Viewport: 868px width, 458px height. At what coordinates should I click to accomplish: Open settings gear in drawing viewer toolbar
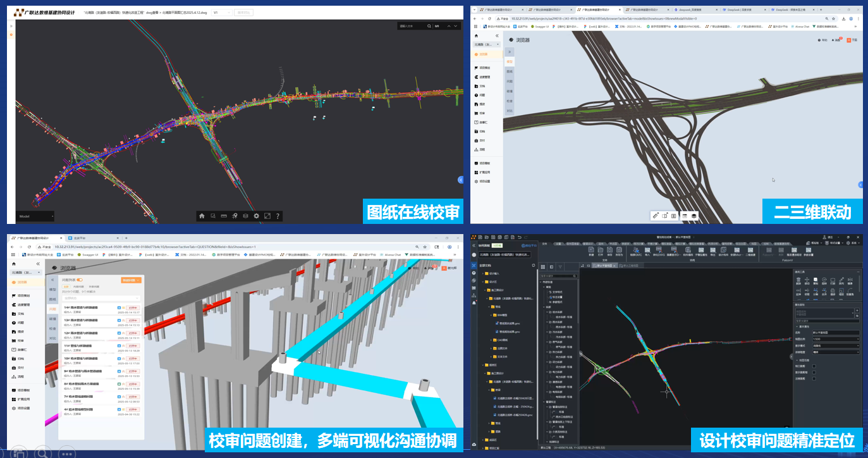(257, 216)
